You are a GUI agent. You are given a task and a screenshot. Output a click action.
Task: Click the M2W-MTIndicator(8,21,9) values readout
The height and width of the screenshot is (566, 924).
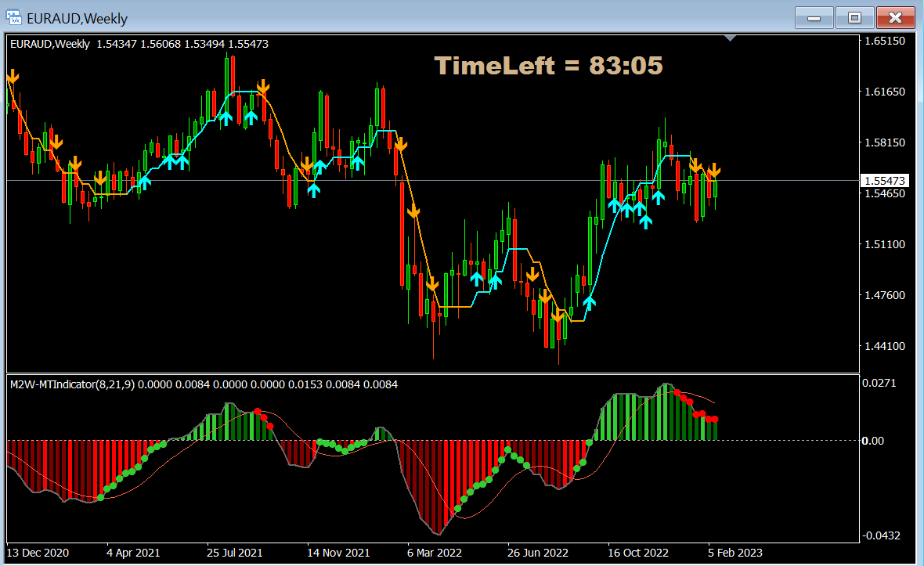tap(202, 384)
